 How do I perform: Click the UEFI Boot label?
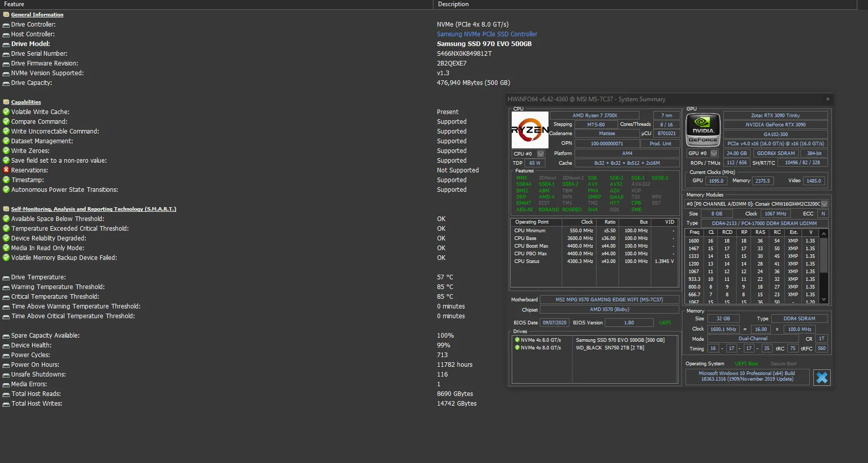(x=746, y=364)
